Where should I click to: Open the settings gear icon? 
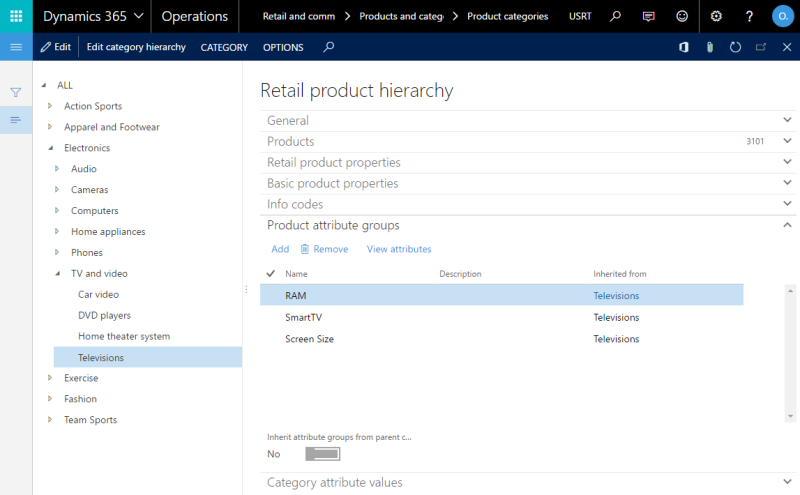716,16
